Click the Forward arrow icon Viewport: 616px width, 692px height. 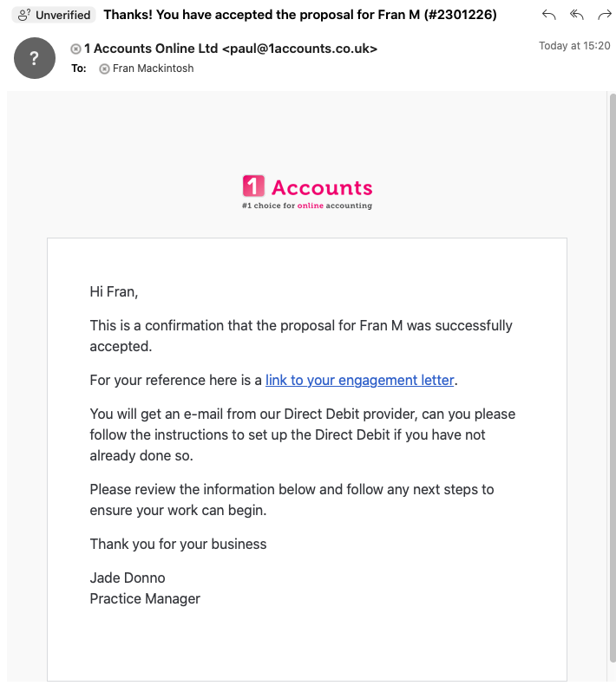(x=605, y=15)
